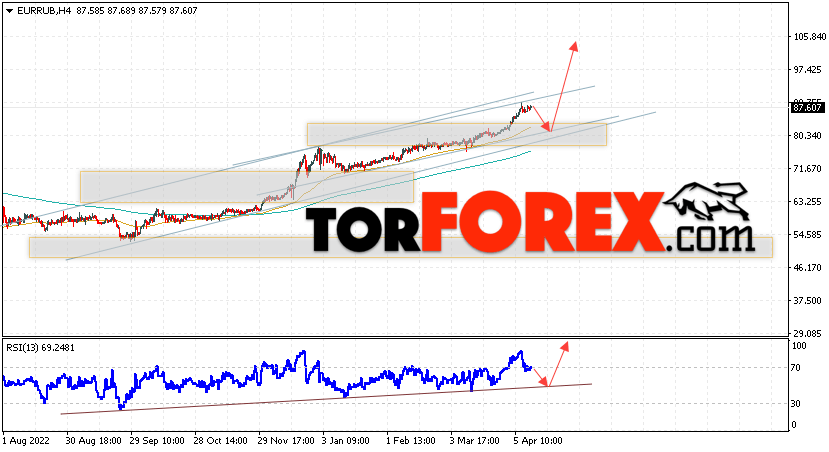Select the 1 Aug 2022 date label
829x452 pixels.
[x=26, y=441]
